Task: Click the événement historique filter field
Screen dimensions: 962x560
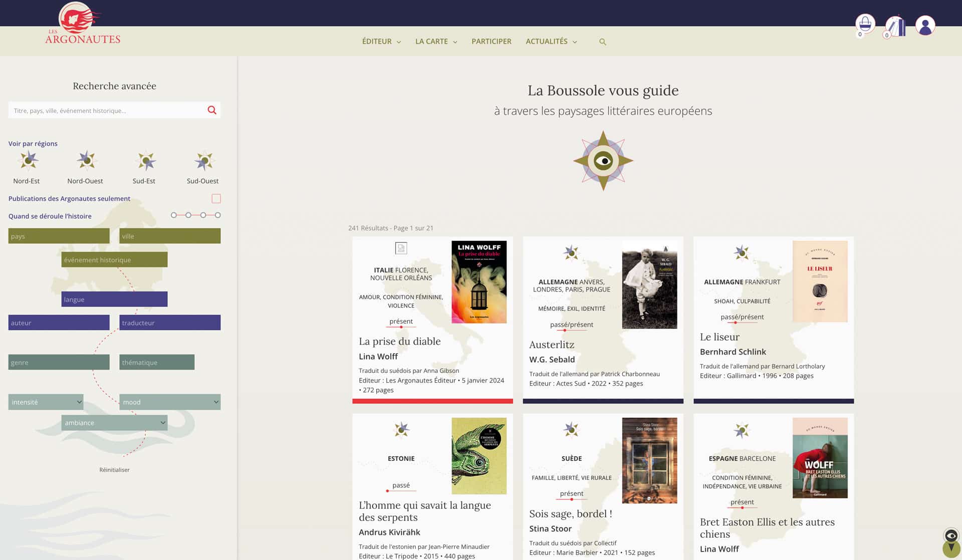Action: [x=114, y=260]
